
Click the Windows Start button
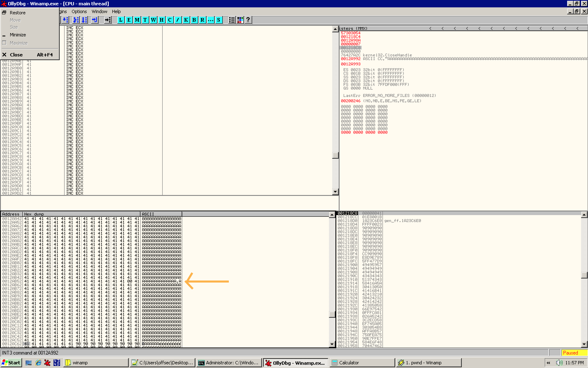click(x=11, y=363)
